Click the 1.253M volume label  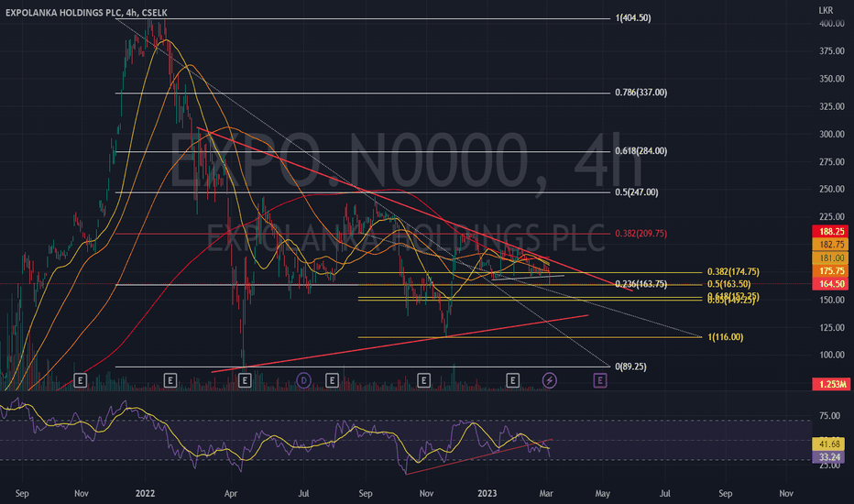[x=830, y=384]
